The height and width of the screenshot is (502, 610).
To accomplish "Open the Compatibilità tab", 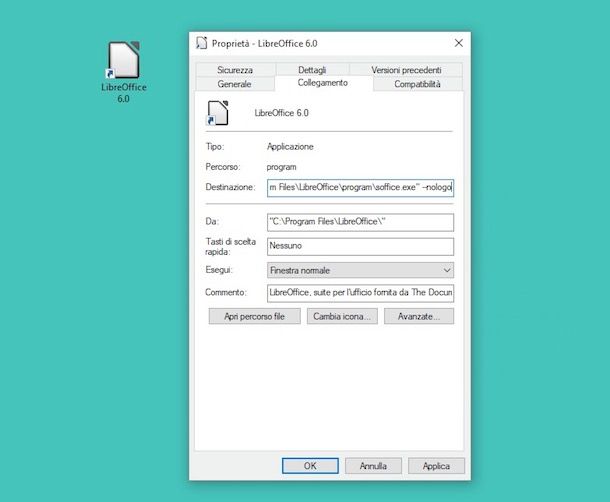I will click(x=417, y=84).
